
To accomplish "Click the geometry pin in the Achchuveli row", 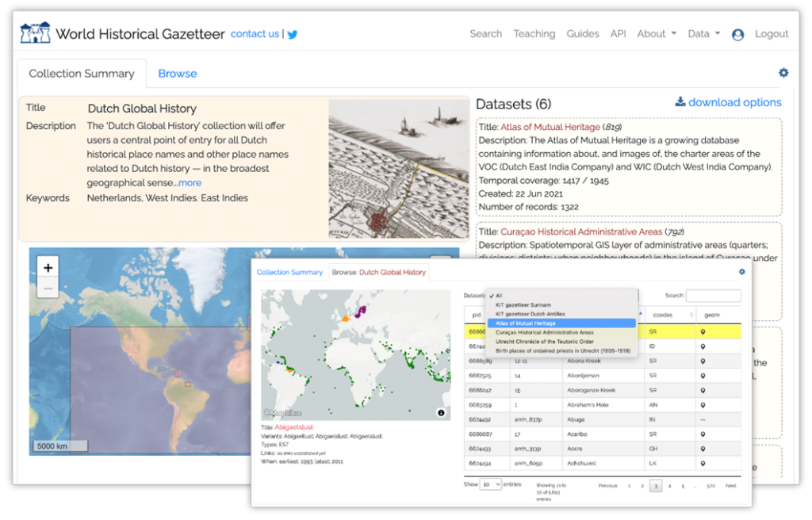I will pyautogui.click(x=703, y=464).
